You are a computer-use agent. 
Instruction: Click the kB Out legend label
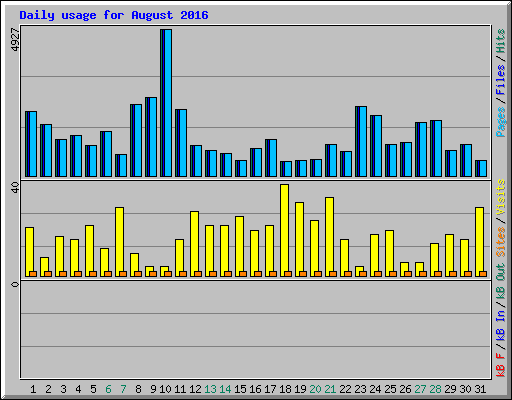tap(501, 282)
